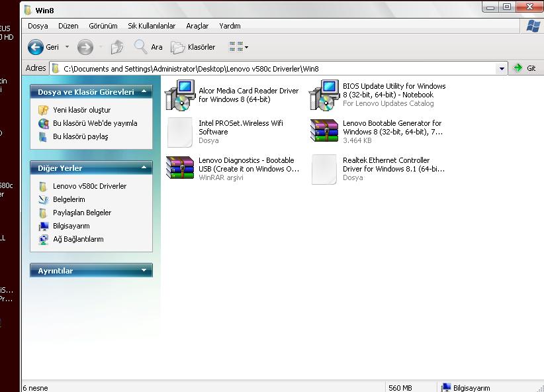The image size is (544, 392).
Task: Open the Sık Kullanılanlar menu
Action: (x=152, y=26)
